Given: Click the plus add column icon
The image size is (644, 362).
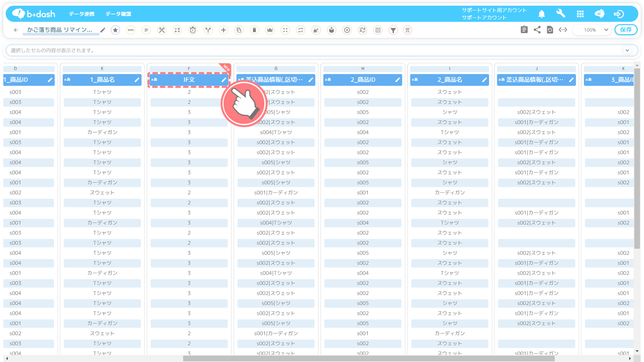Looking at the screenshot, I should [x=223, y=30].
